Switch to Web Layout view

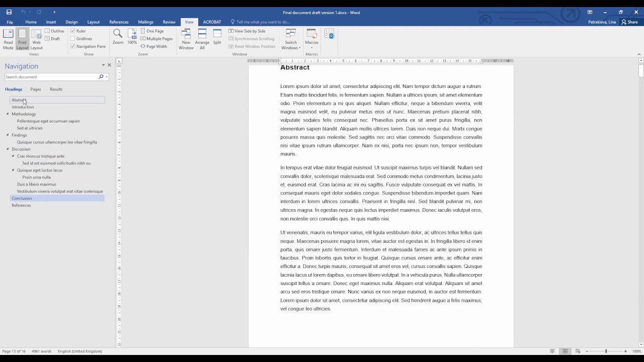point(36,39)
